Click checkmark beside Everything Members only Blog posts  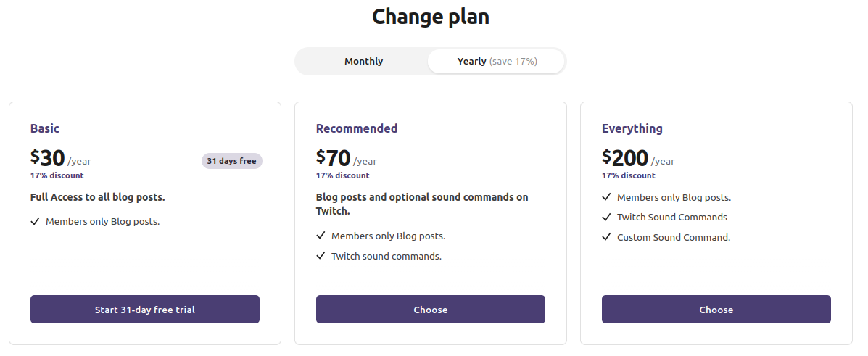pos(606,197)
